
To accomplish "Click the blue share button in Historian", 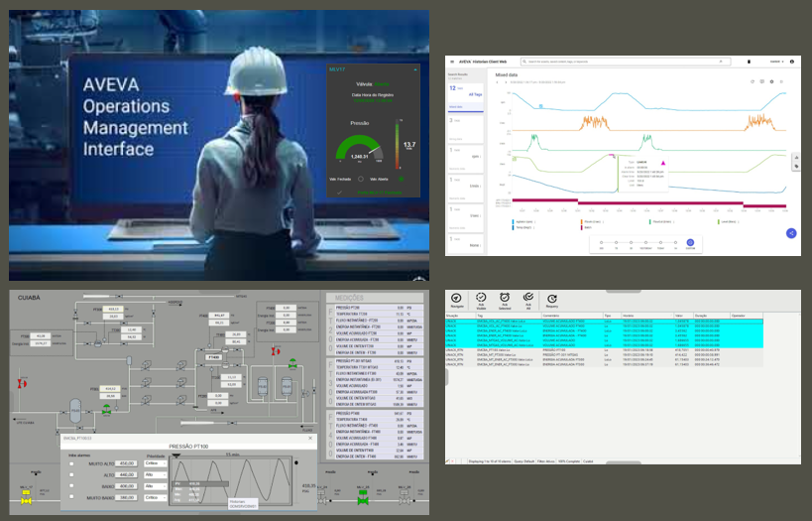I will pyautogui.click(x=791, y=233).
